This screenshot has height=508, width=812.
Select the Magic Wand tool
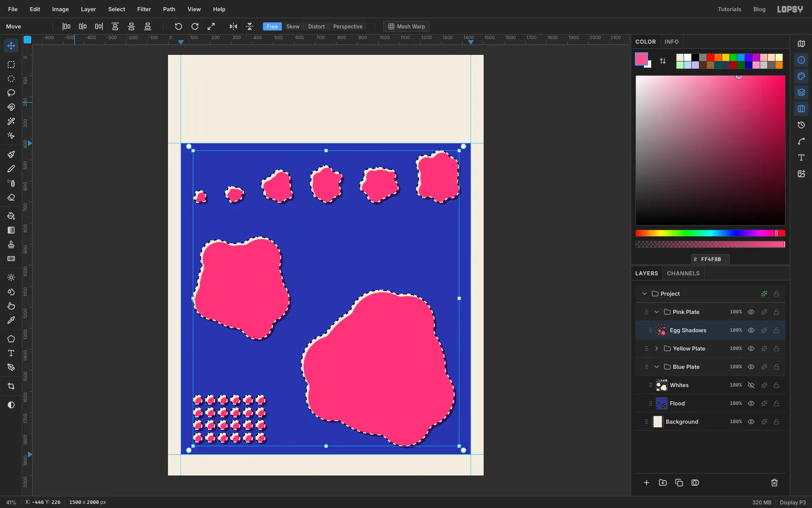tap(11, 121)
